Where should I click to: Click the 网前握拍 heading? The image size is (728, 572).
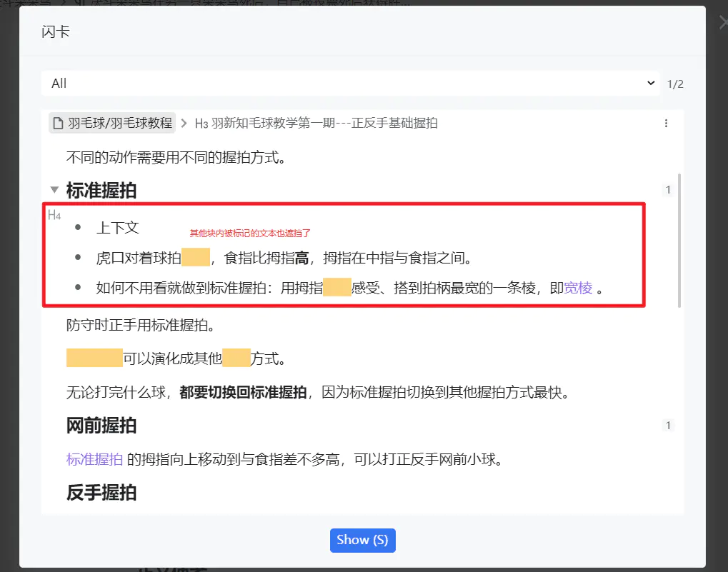pyautogui.click(x=101, y=426)
